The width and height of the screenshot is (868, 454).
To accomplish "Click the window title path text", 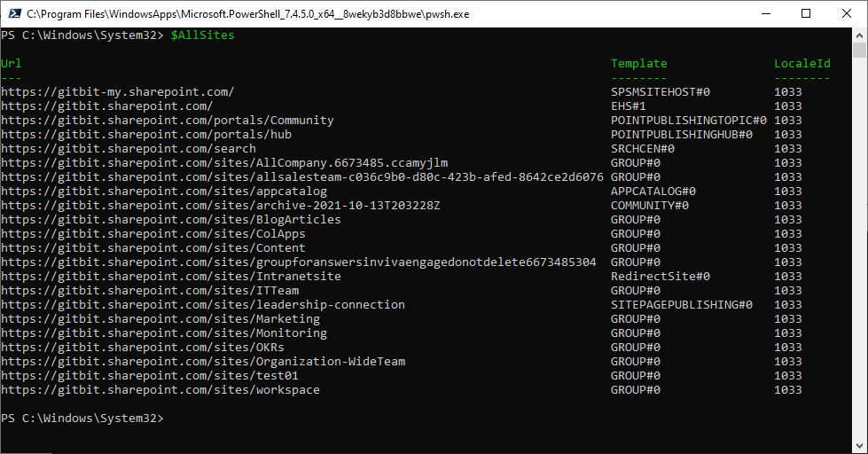I will click(247, 14).
